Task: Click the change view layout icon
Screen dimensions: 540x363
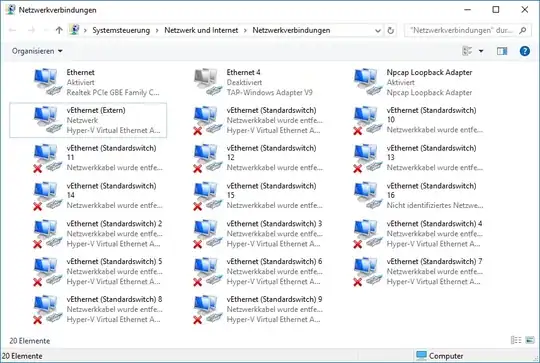Action: 467,51
